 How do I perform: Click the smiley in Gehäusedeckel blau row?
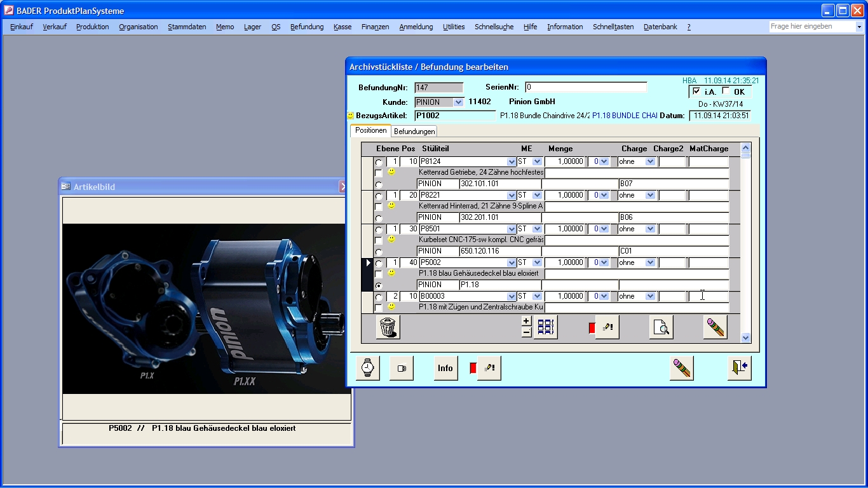click(x=391, y=273)
